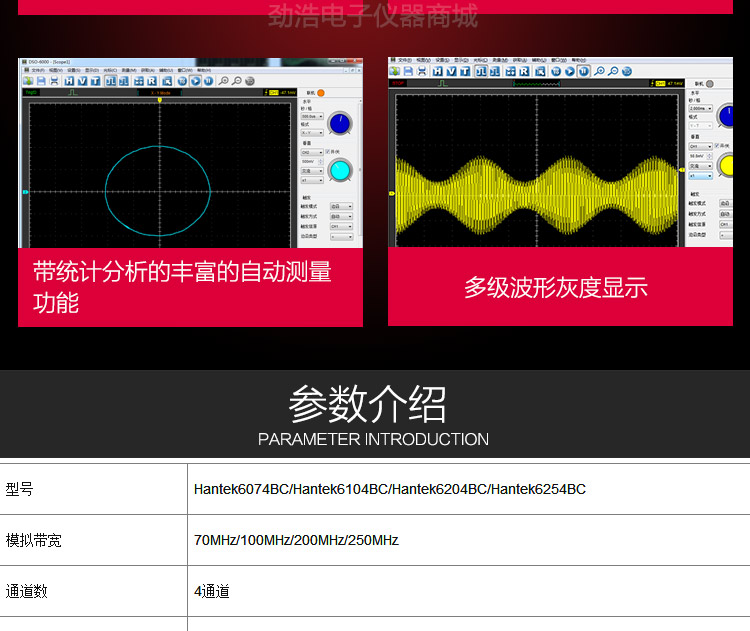Click first pulse-measure icon in left ellipse scope
The width and height of the screenshot is (750, 631).
pyautogui.click(x=110, y=81)
